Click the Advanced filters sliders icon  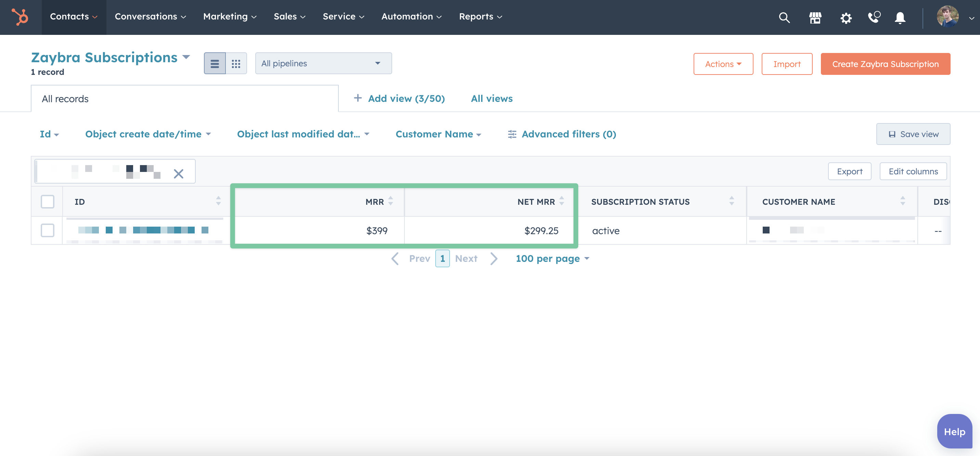coord(512,134)
